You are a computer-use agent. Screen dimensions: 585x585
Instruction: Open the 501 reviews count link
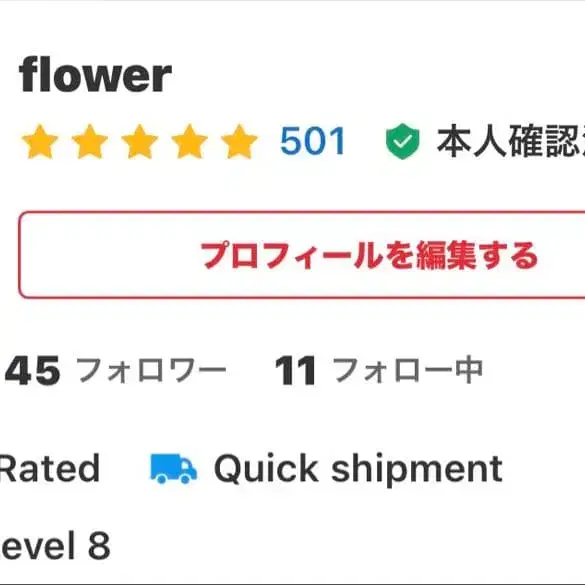click(x=313, y=141)
